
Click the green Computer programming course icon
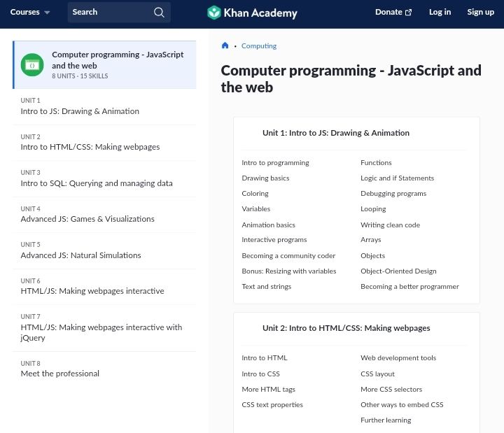click(x=32, y=65)
